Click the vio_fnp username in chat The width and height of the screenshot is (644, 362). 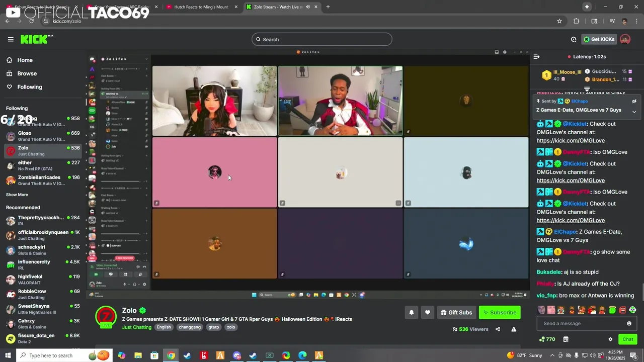click(x=546, y=296)
